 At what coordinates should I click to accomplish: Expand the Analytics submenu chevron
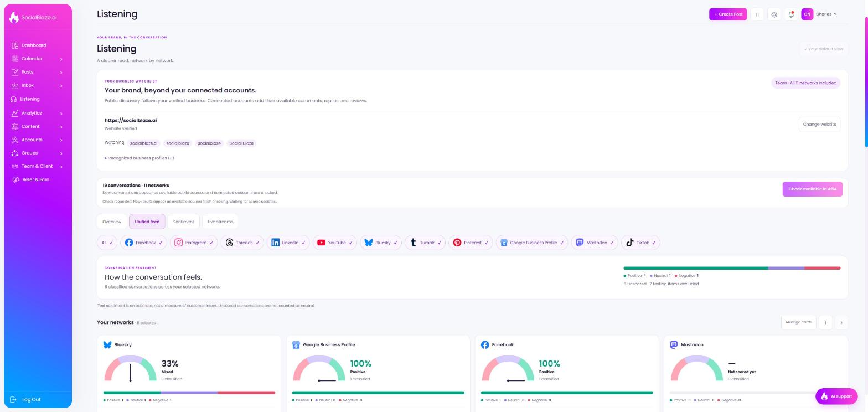(61, 114)
